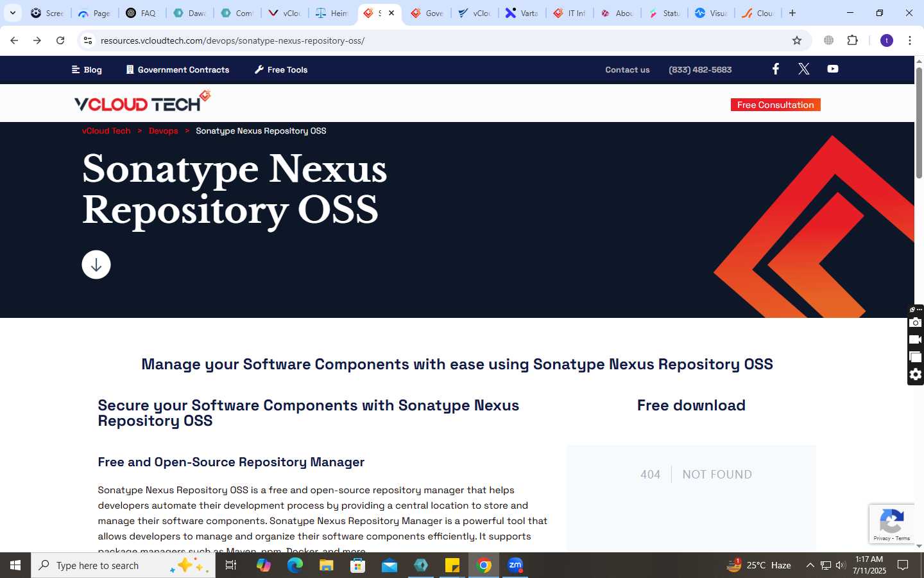Go forward in browser history
This screenshot has width=924, height=578.
pyautogui.click(x=37, y=40)
